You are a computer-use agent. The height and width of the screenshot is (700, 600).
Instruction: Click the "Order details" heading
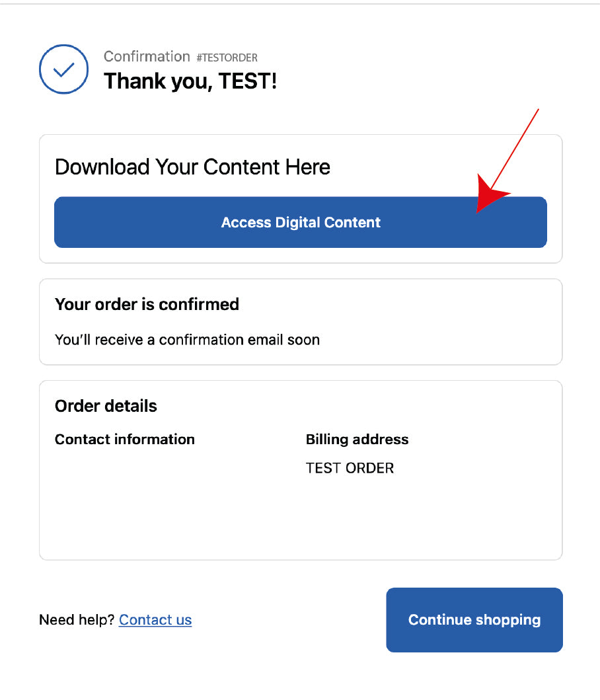tap(106, 406)
